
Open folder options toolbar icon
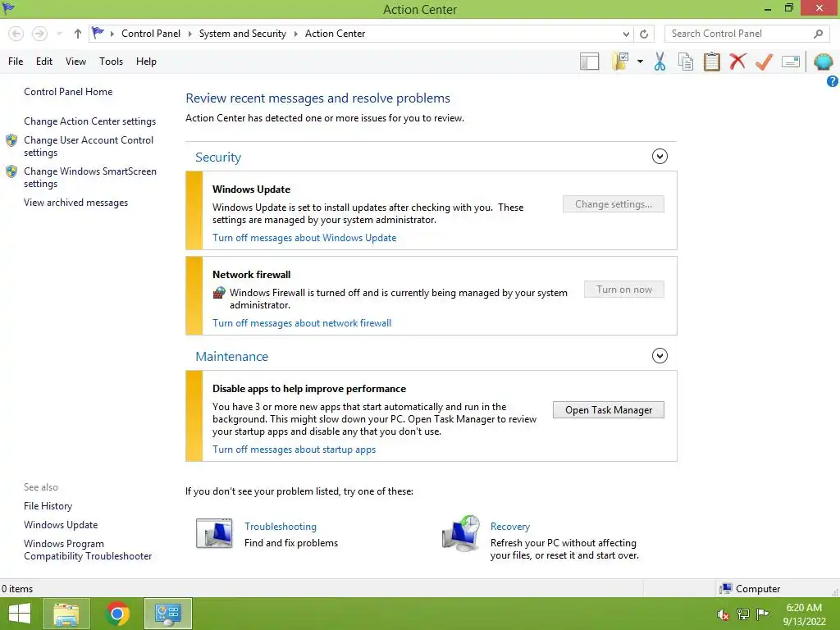coord(620,62)
